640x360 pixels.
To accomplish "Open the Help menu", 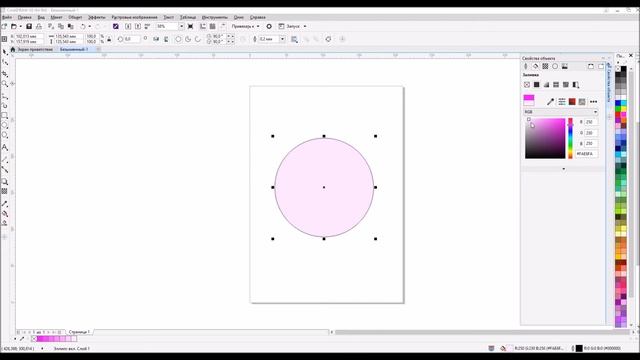I will pyautogui.click(x=258, y=17).
